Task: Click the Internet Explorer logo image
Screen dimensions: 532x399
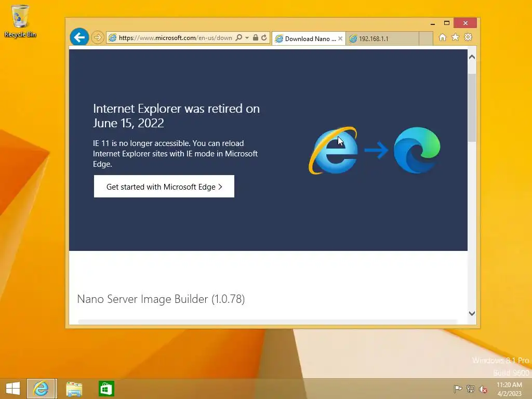Action: coord(333,150)
